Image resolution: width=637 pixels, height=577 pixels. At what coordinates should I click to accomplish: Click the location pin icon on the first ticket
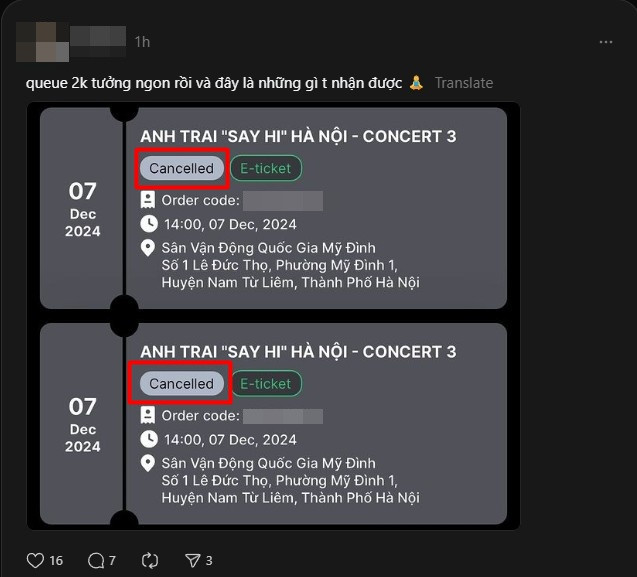pyautogui.click(x=149, y=248)
